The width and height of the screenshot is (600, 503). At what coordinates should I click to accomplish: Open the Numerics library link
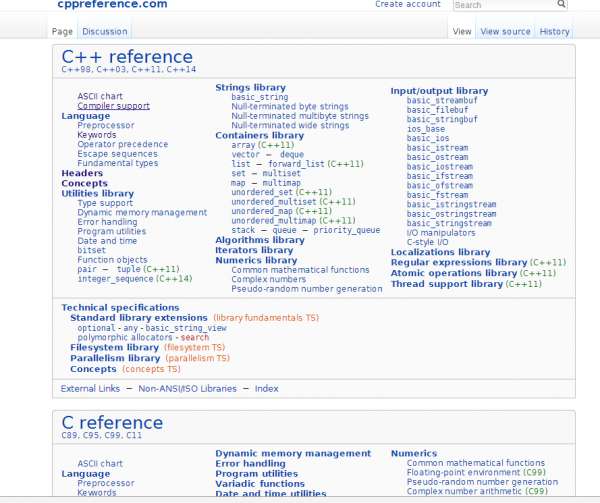coord(256,260)
